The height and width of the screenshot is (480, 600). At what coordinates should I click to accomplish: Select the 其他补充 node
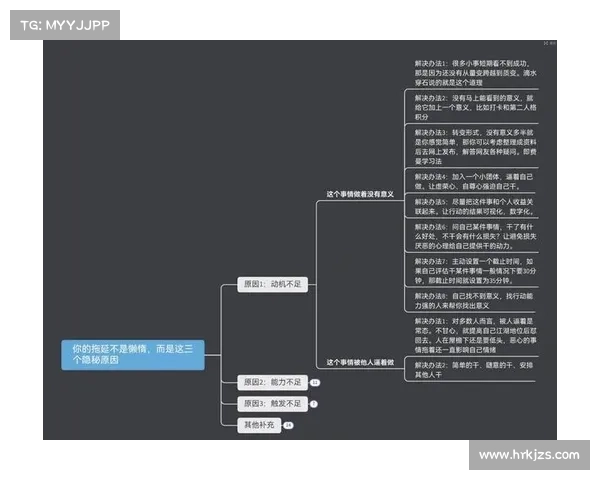tap(259, 425)
